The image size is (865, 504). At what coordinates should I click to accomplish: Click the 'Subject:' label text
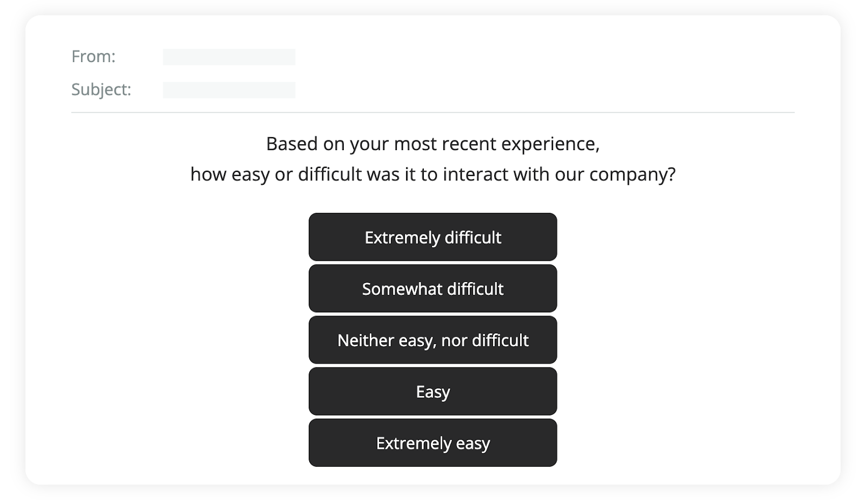tap(102, 90)
